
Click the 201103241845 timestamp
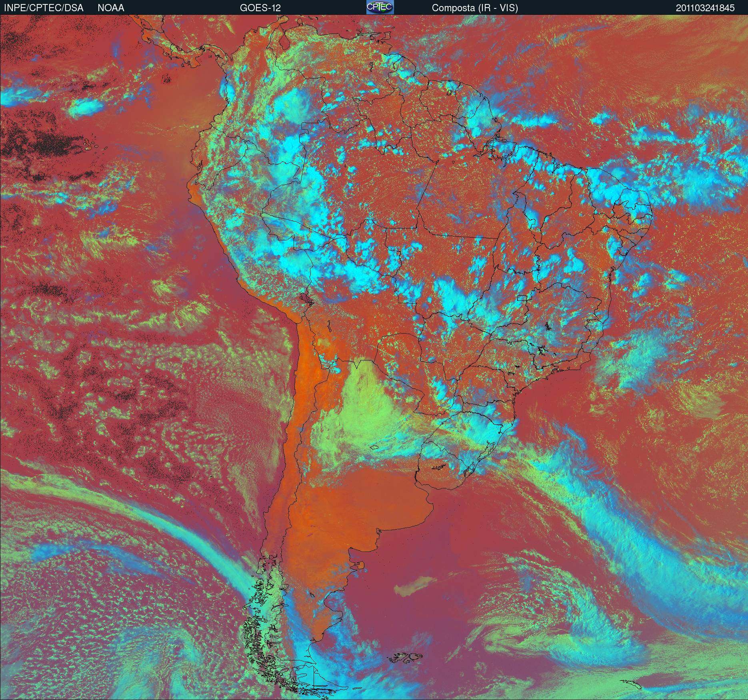point(705,8)
